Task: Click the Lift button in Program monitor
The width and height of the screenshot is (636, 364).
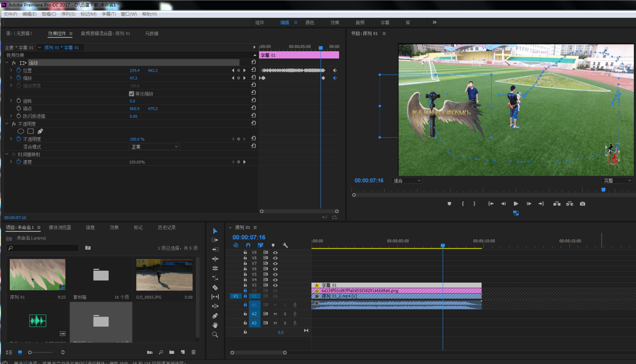Action: click(557, 204)
